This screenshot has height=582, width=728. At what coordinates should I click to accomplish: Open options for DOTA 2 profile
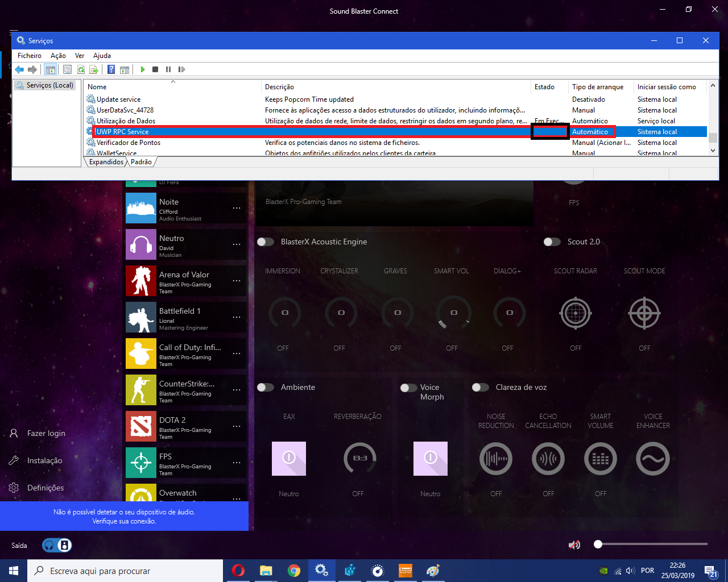click(x=237, y=427)
